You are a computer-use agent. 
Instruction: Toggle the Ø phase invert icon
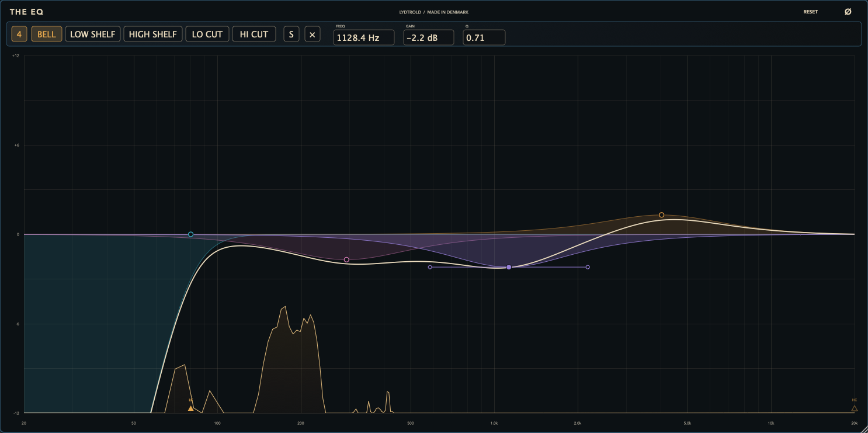click(848, 12)
